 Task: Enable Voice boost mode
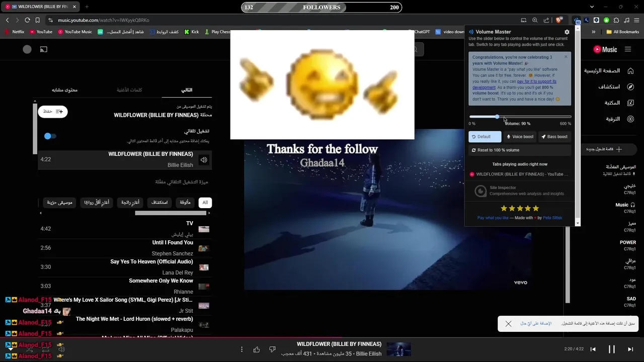coord(520,137)
